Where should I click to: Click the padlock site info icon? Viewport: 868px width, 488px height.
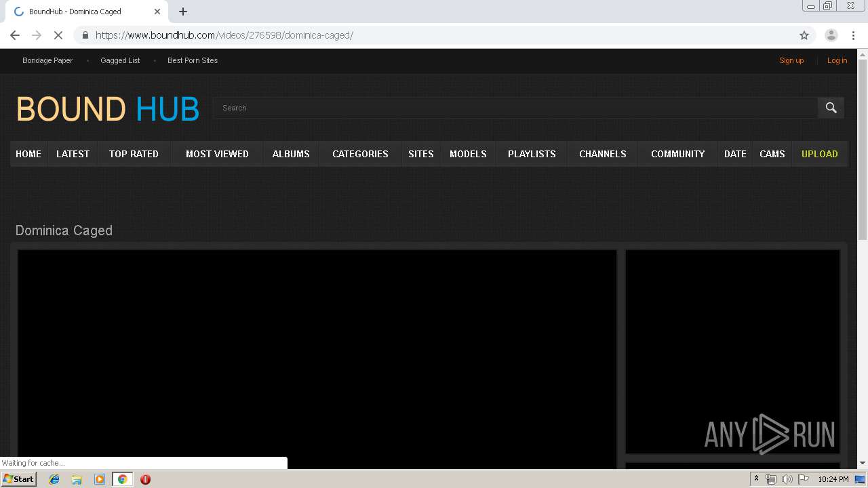(x=85, y=35)
